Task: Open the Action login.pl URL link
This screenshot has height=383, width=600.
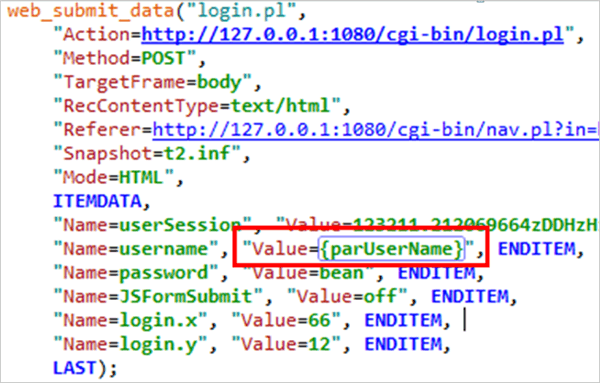Action: pyautogui.click(x=352, y=35)
